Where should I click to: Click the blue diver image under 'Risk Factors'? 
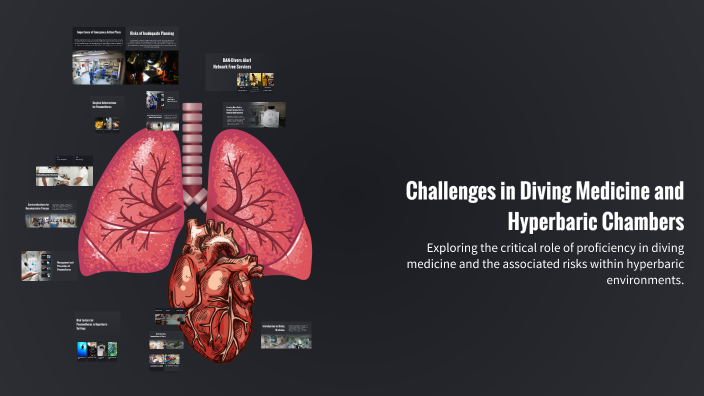82,349
